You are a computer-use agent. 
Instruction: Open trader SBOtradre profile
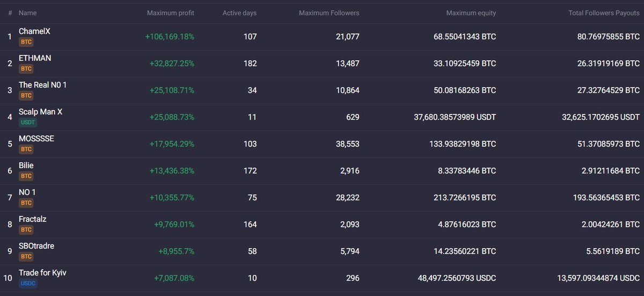36,246
